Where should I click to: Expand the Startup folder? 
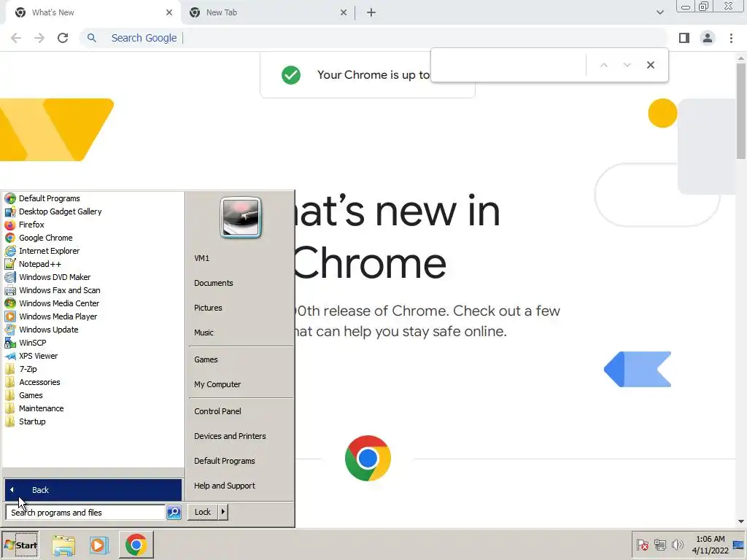[32, 421]
